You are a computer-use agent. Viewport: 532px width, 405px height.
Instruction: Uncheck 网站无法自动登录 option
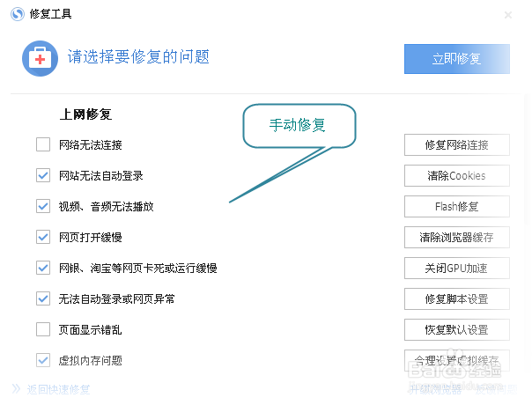[x=43, y=175]
